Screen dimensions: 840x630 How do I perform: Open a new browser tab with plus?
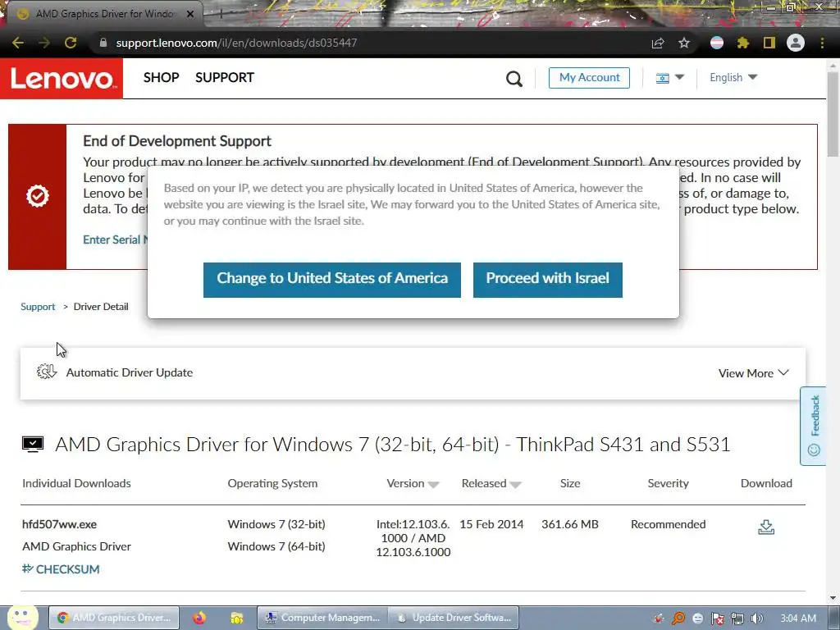point(221,14)
